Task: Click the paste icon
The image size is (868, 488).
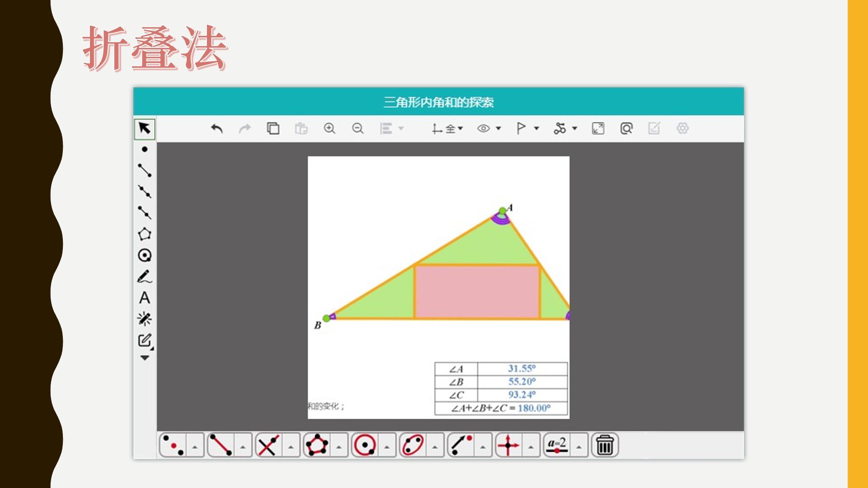Action: coord(301,129)
